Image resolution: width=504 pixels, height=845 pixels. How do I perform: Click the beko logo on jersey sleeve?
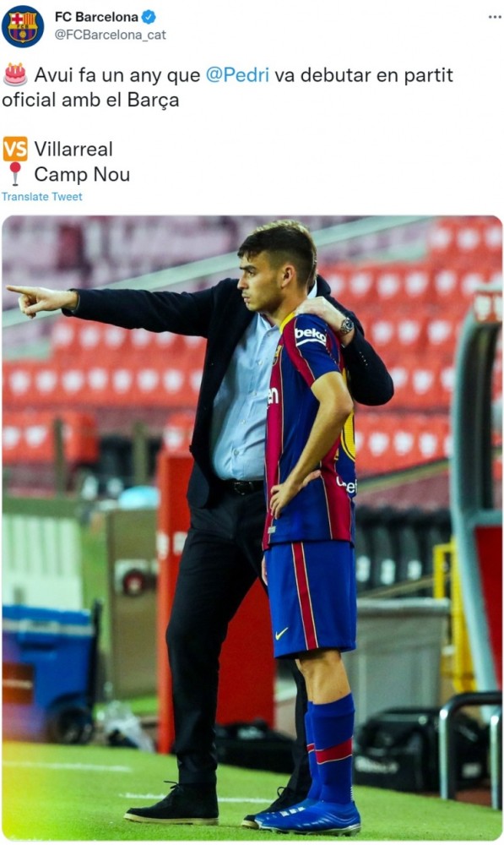coord(311,335)
